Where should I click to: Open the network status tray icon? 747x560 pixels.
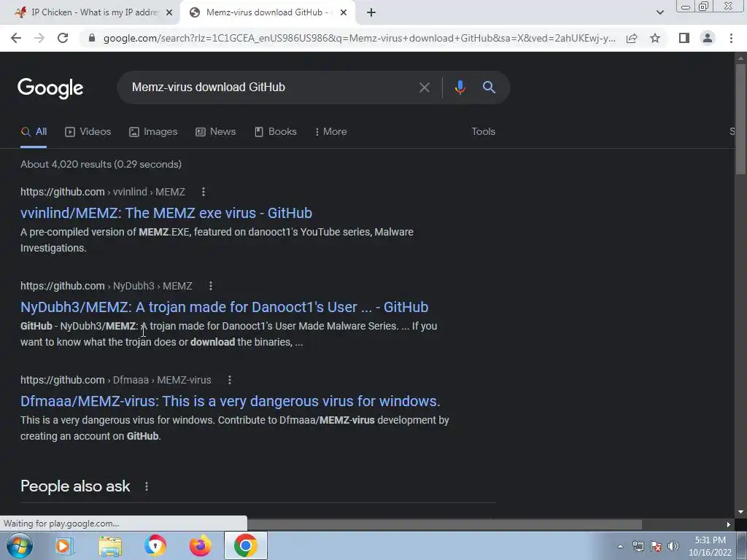[638, 546]
